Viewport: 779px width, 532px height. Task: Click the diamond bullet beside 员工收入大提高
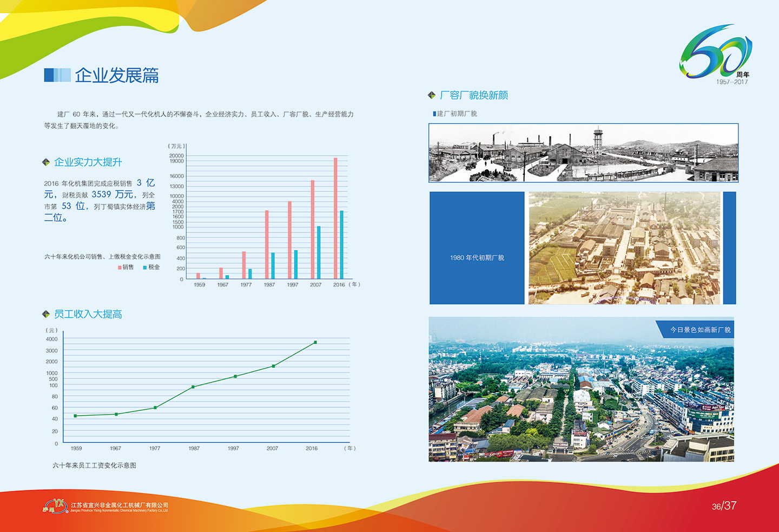pos(46,314)
